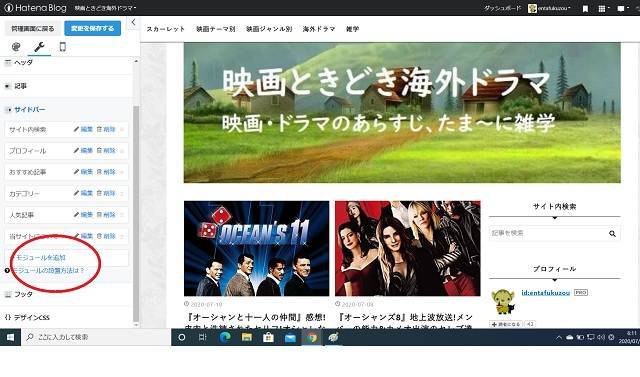
Task: Open the Hatena Blog logo home
Action: (35, 8)
